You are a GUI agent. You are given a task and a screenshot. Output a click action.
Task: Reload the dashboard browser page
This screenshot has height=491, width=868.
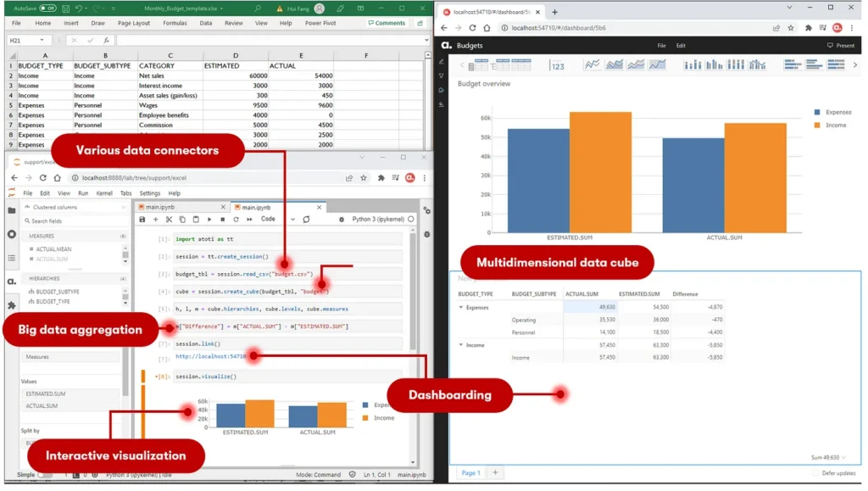[472, 28]
